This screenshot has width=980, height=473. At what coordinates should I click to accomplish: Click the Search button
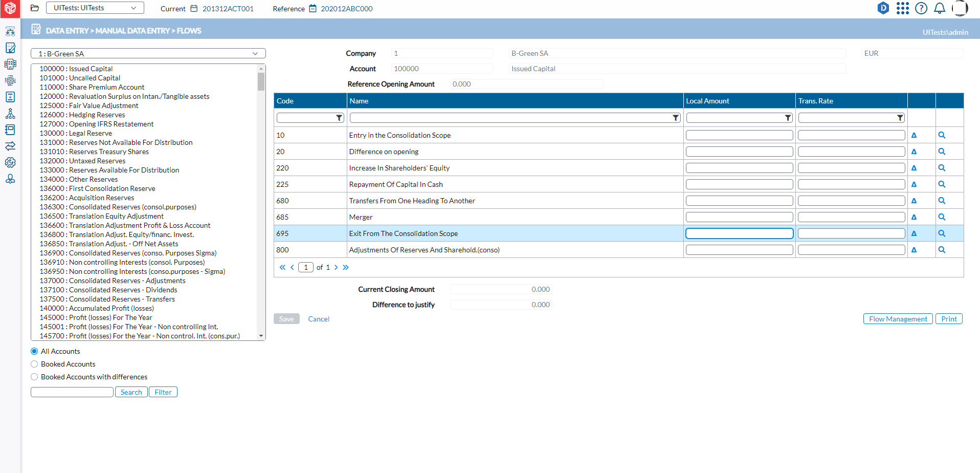pyautogui.click(x=131, y=392)
